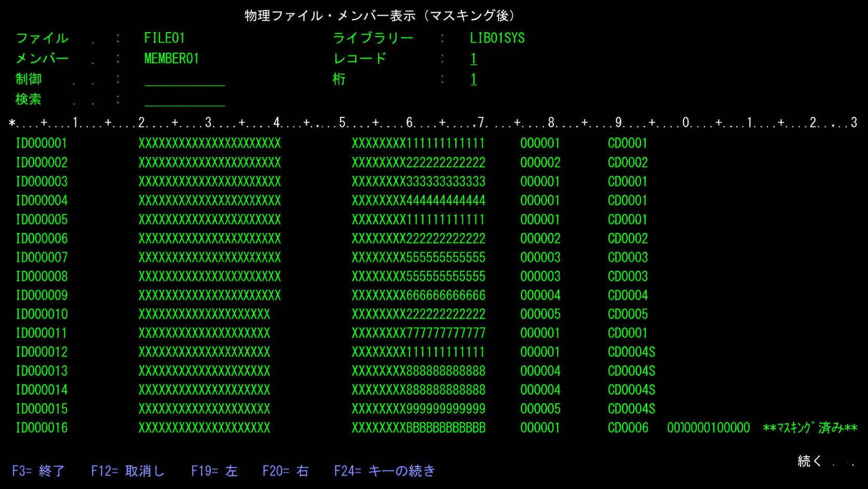Image resolution: width=868 pixels, height=489 pixels.
Task: Click record ID000011
Action: (42, 333)
